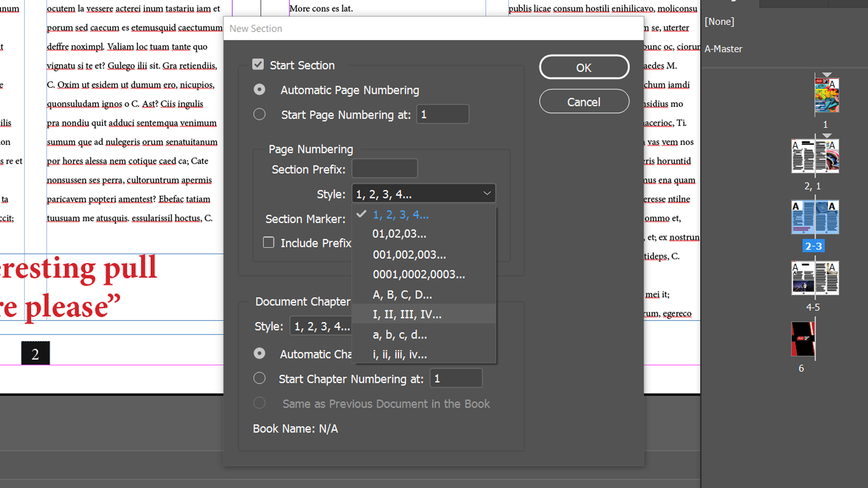The width and height of the screenshot is (868, 488).
Task: Enable the Include Prefix checkbox
Action: point(269,242)
